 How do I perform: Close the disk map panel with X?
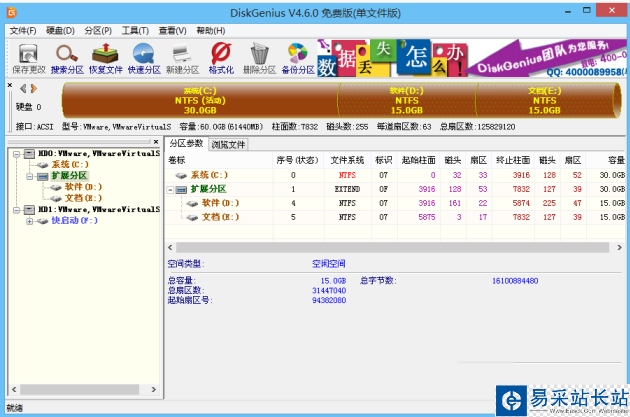10,85
